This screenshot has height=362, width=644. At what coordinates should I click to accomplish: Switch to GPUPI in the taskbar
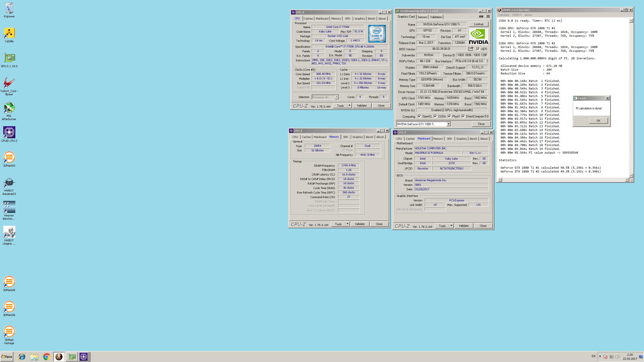59,357
